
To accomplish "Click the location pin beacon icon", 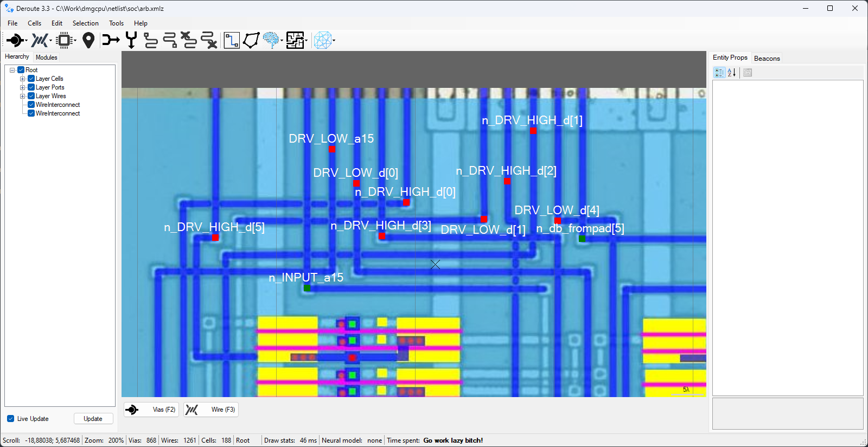I will click(x=88, y=40).
